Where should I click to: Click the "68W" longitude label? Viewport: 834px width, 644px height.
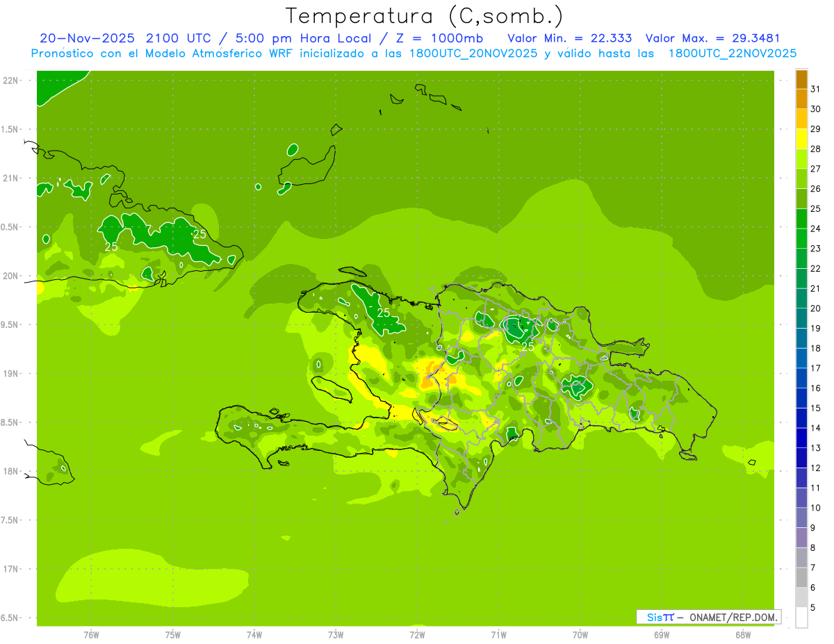click(743, 635)
